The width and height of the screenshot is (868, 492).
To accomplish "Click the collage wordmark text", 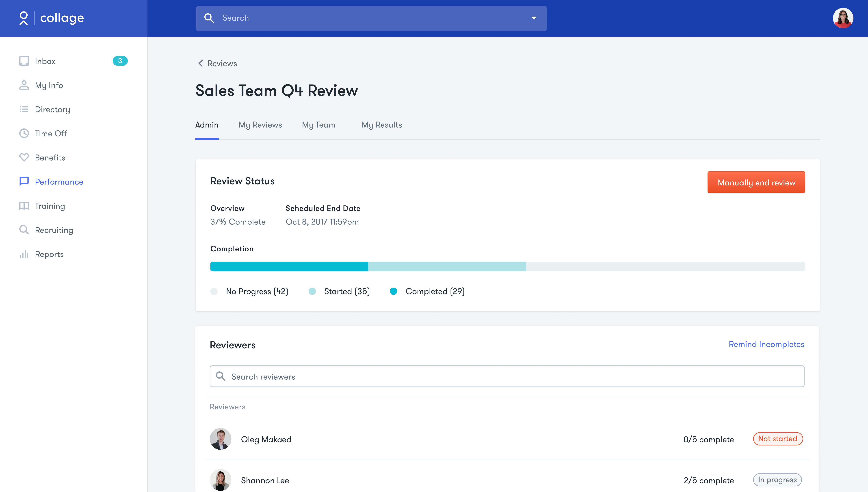I will pos(62,18).
